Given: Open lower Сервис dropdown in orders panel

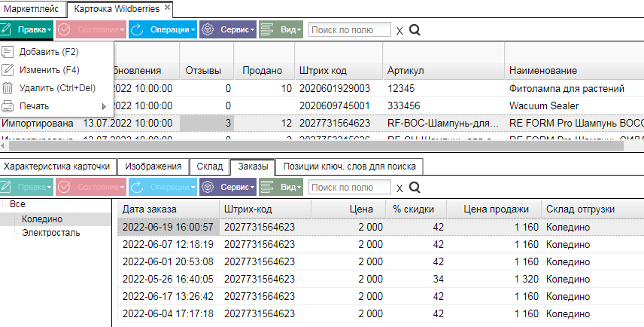Looking at the screenshot, I should coord(228,187).
